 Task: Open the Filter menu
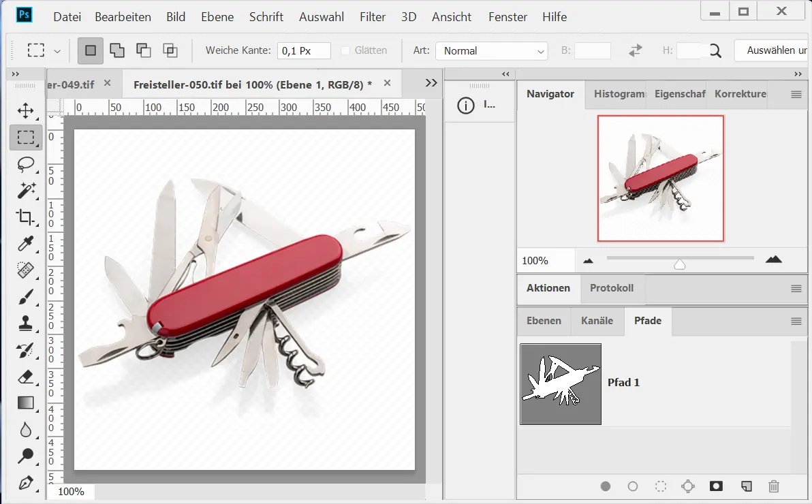pos(372,17)
